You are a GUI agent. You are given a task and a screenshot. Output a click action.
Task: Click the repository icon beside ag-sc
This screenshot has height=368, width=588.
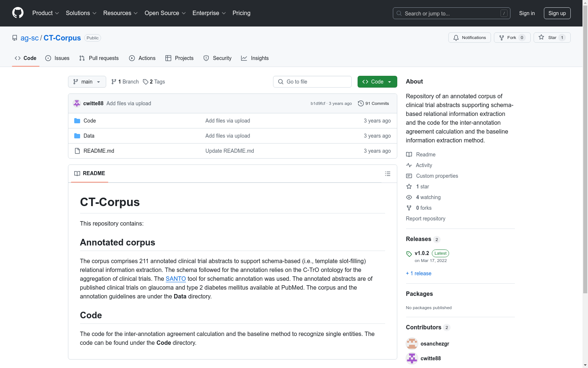pos(15,38)
